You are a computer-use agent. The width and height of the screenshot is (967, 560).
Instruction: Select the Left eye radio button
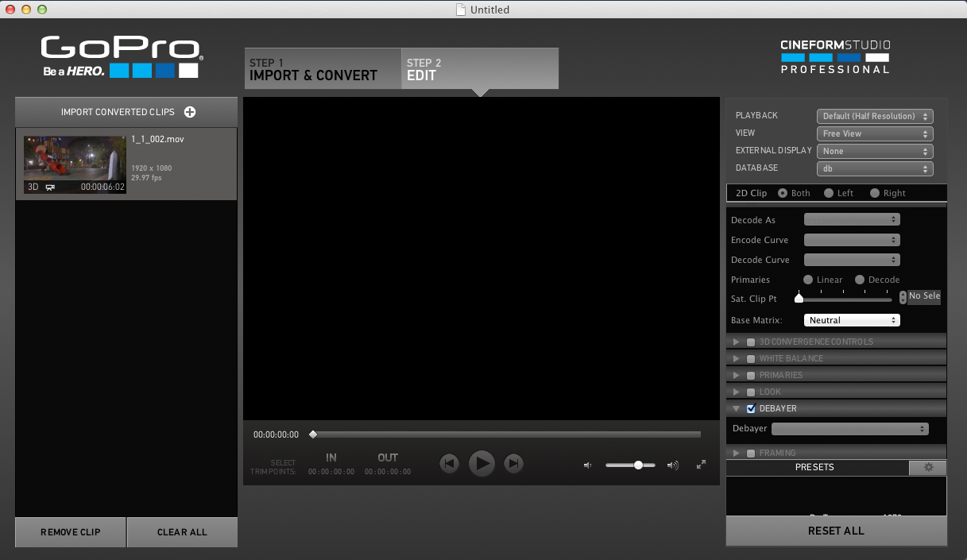(829, 193)
